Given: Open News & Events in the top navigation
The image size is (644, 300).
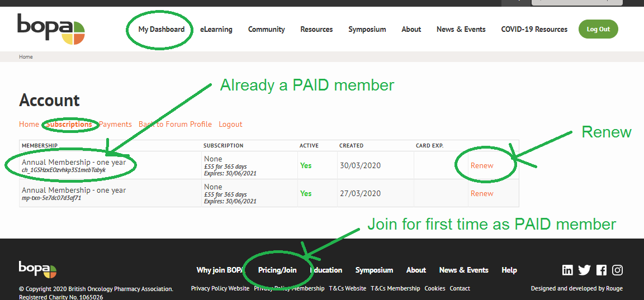Looking at the screenshot, I should pos(461,29).
